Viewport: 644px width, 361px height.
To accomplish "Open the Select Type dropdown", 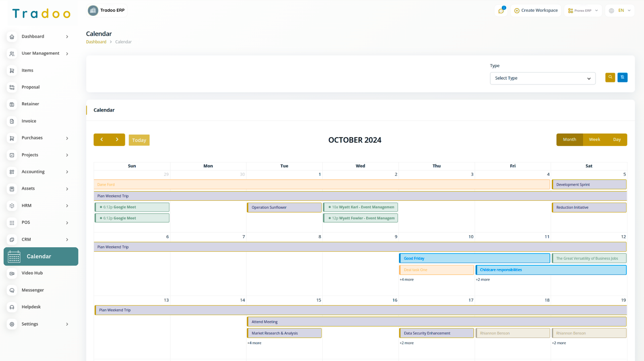I will 542,78.
